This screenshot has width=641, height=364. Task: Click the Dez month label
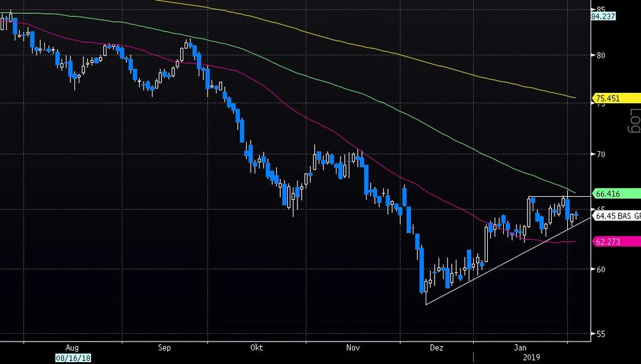click(436, 347)
